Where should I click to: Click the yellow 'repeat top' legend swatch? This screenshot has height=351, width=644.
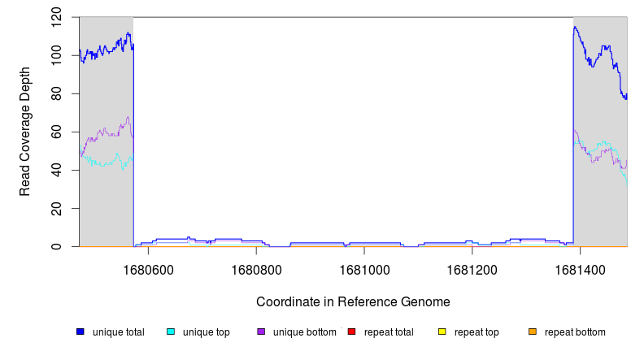[x=442, y=332]
